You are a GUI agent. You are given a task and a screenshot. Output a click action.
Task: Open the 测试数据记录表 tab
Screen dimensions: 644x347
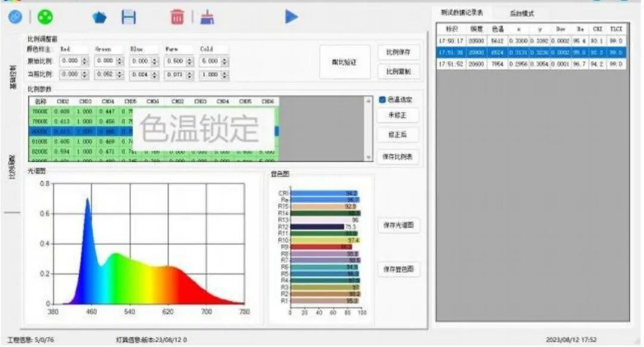click(x=462, y=13)
